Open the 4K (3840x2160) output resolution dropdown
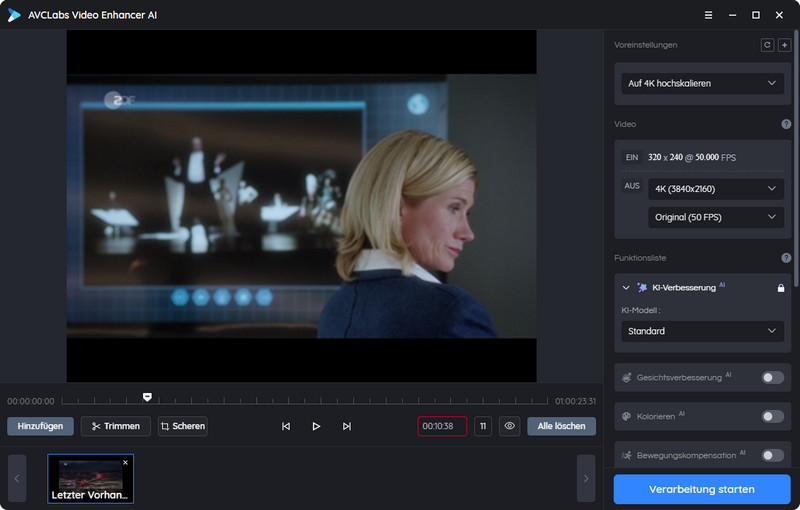This screenshot has width=800, height=510. tap(716, 189)
